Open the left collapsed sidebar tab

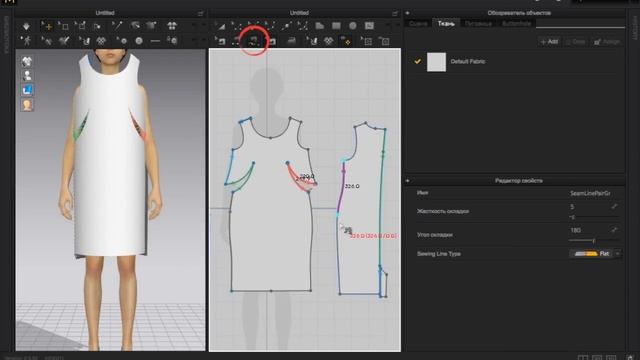pos(6,35)
